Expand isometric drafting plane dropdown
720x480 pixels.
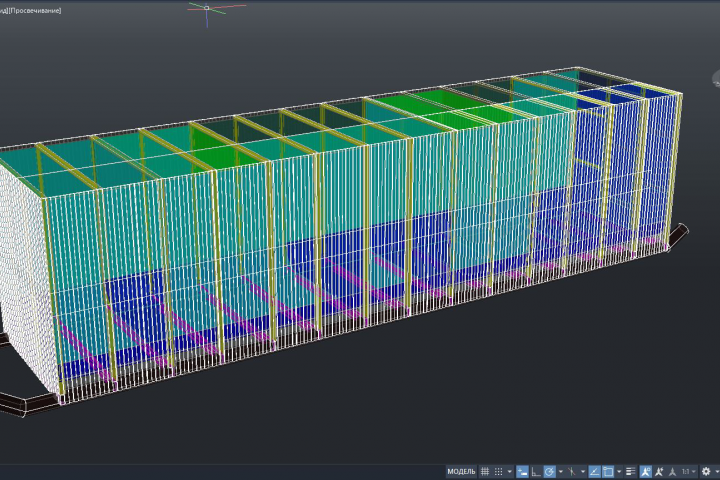583,472
